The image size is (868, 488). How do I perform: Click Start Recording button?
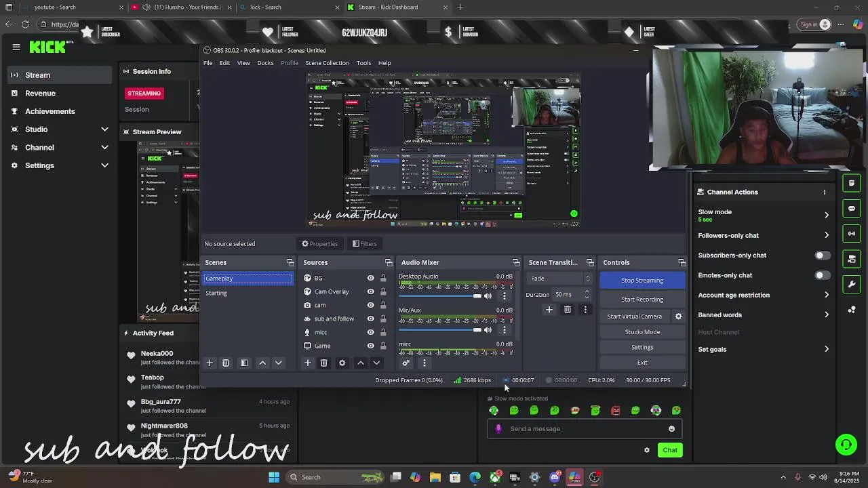click(x=642, y=299)
